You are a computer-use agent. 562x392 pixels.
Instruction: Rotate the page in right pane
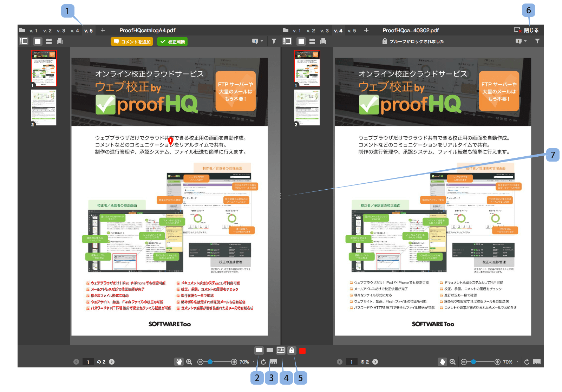pyautogui.click(x=527, y=362)
